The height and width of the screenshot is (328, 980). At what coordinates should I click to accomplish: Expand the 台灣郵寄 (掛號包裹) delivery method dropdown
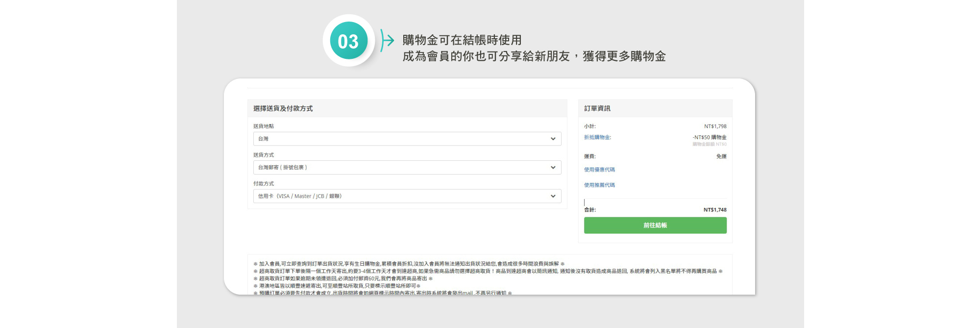[407, 168]
